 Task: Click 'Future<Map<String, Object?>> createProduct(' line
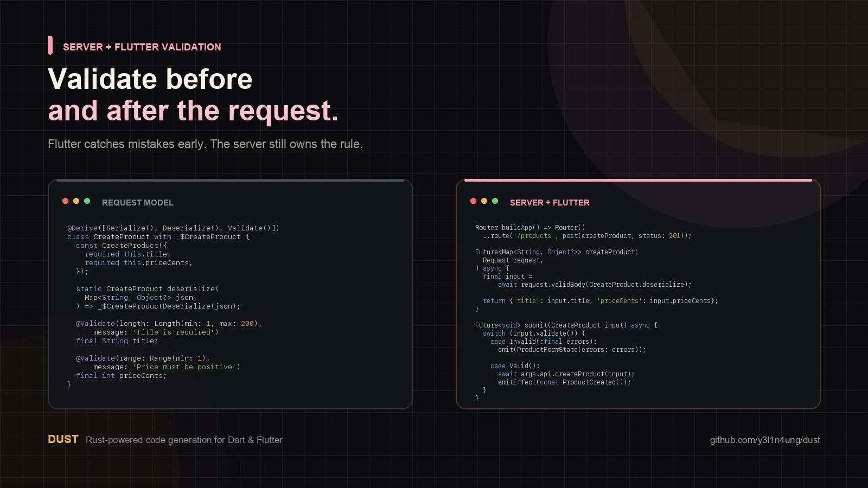pos(557,252)
